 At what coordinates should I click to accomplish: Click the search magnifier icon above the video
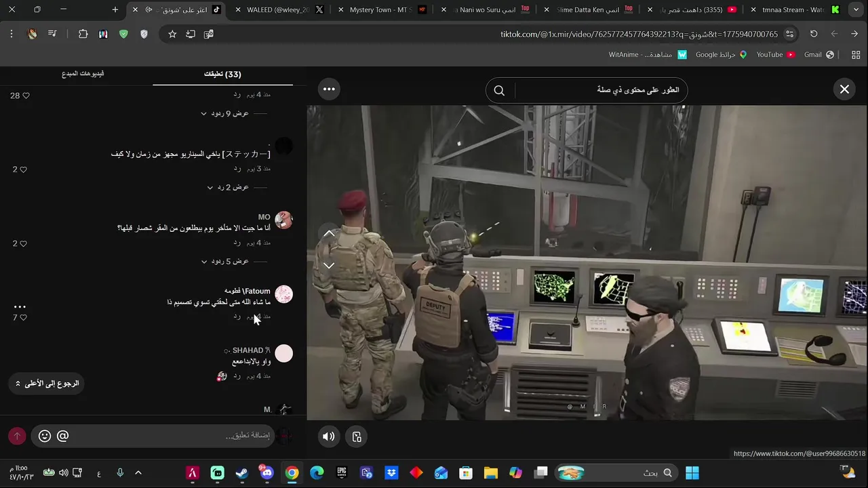click(499, 90)
